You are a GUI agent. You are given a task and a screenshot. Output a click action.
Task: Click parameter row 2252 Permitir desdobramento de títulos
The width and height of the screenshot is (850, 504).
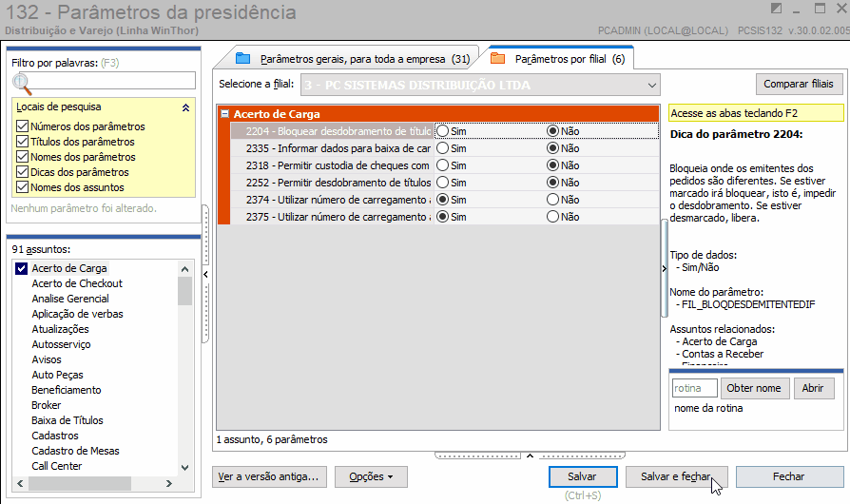[x=445, y=183]
